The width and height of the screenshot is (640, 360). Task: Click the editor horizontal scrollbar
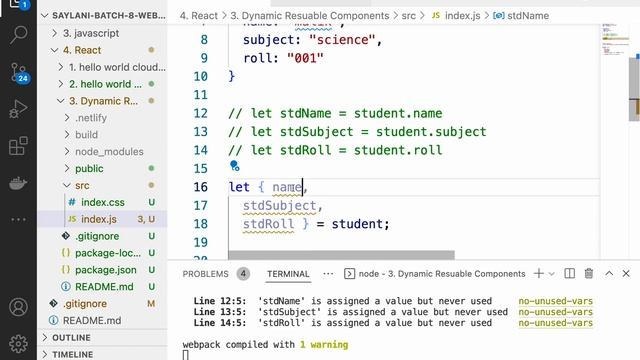coord(341,255)
